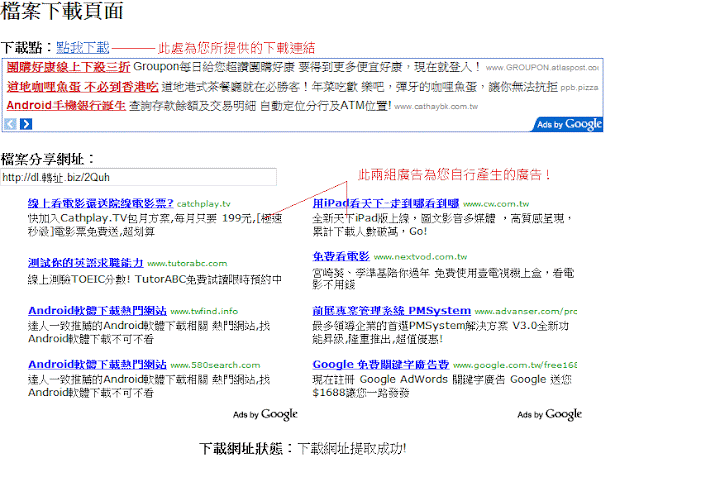This screenshot has height=482, width=720.
Task: Click the www.cw.com.tw URL text
Action: click(x=496, y=204)
